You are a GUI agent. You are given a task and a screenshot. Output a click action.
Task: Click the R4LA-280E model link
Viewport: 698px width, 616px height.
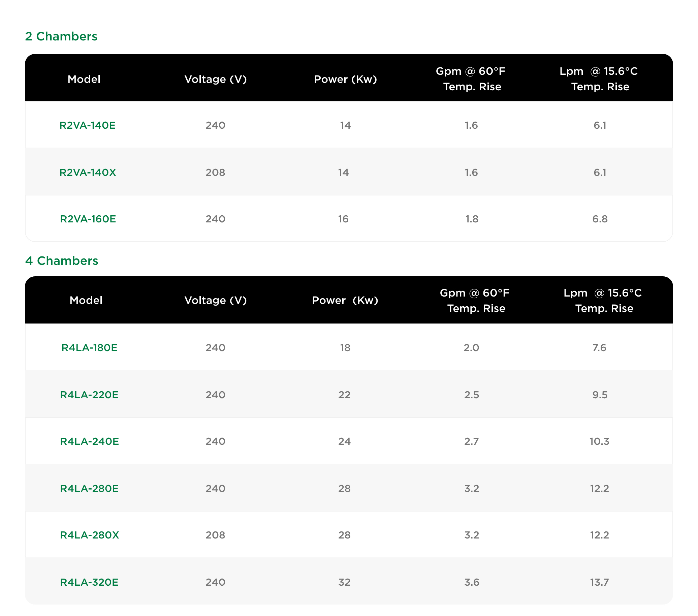[90, 489]
